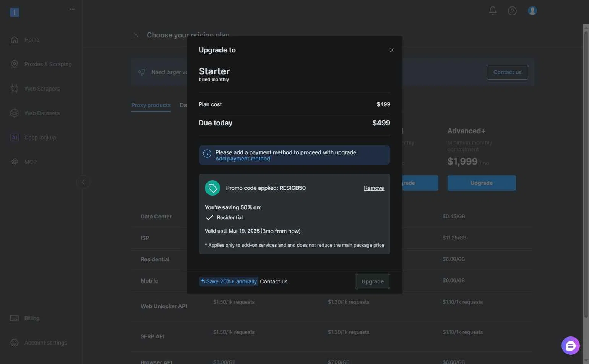Remove the RESIGB50 promo code
This screenshot has width=589, height=364.
(x=374, y=188)
